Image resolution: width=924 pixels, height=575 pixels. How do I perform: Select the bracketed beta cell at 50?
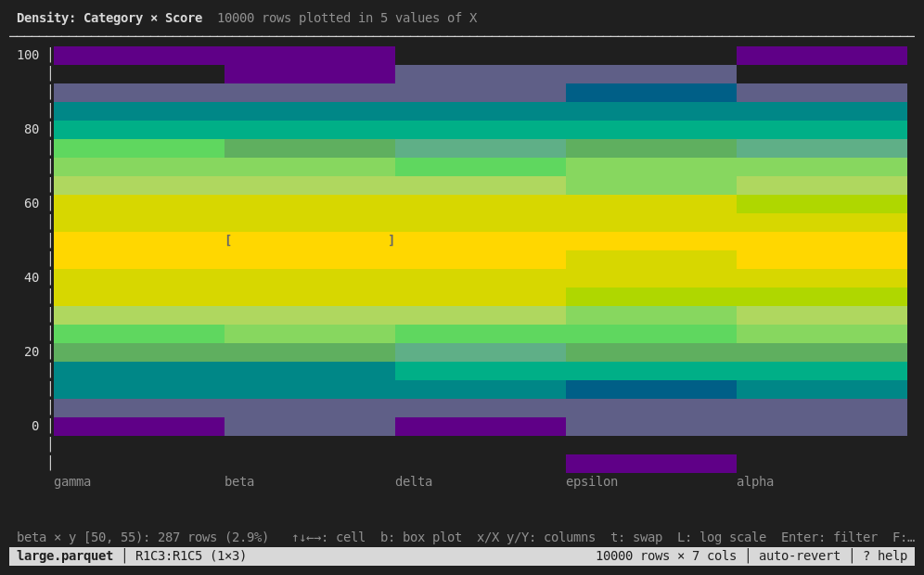click(x=309, y=240)
